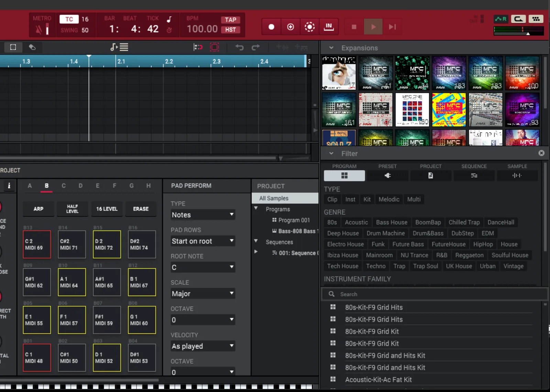The height and width of the screenshot is (392, 550).
Task: Click the browser Search field
Action: (434, 294)
